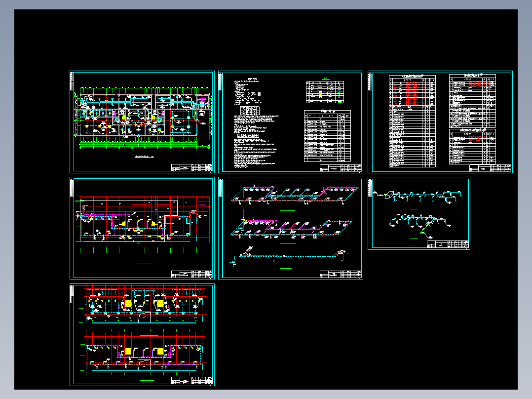
Task: Select the small sheet with cyan duct diagrams
Action: pos(419,213)
